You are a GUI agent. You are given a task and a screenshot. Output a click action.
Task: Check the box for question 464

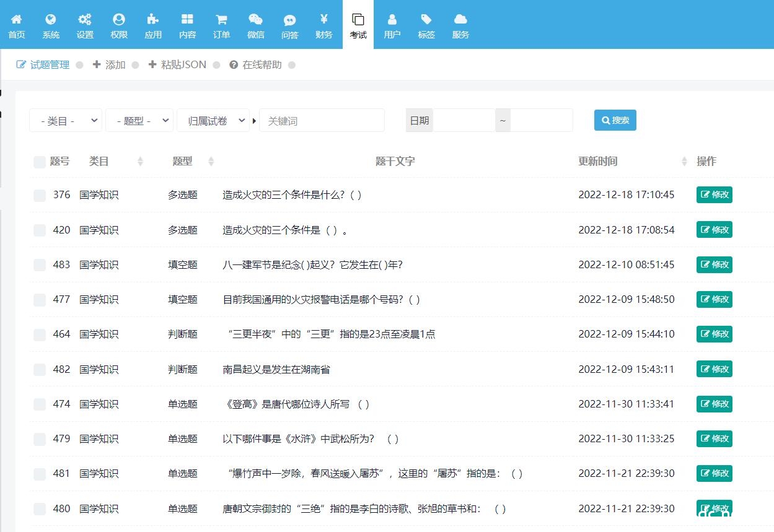click(40, 335)
